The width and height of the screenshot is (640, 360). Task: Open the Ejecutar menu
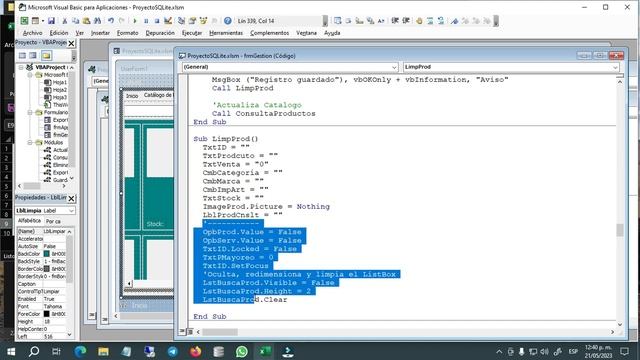coord(192,33)
